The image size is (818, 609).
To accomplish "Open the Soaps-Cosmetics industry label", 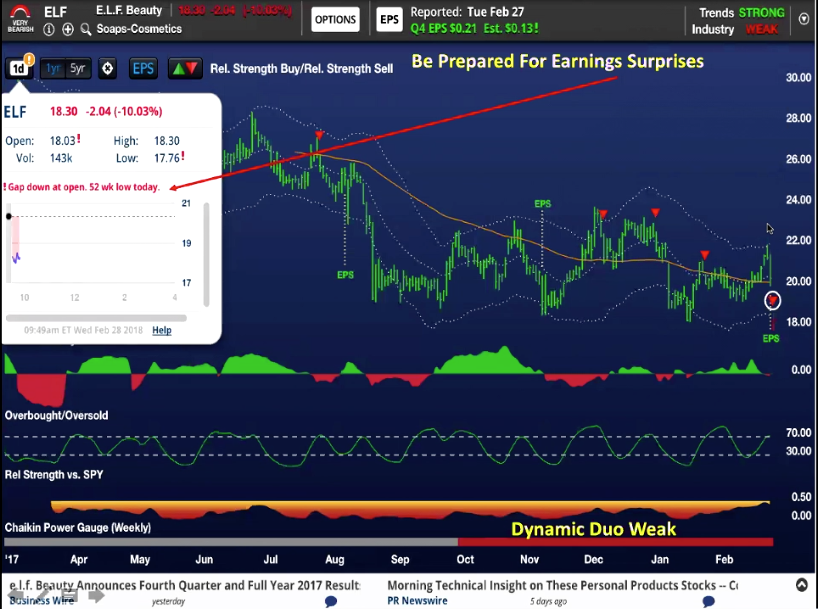I will tap(139, 29).
